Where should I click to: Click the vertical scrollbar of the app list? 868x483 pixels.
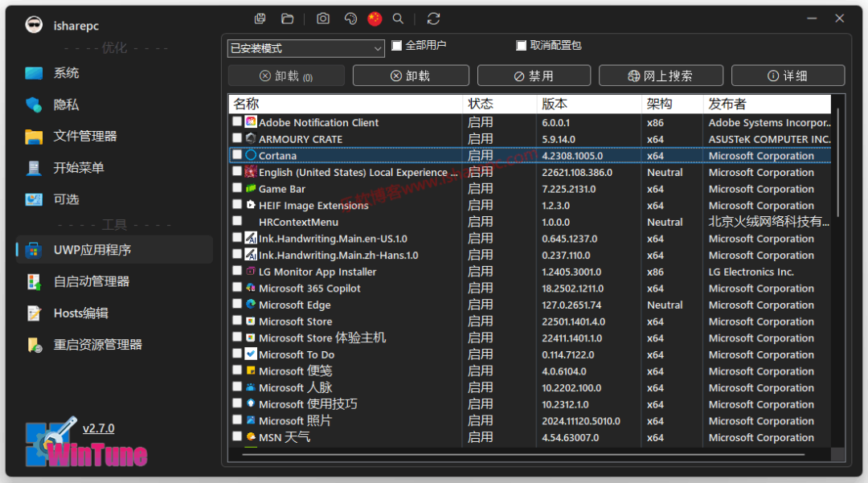(838, 162)
